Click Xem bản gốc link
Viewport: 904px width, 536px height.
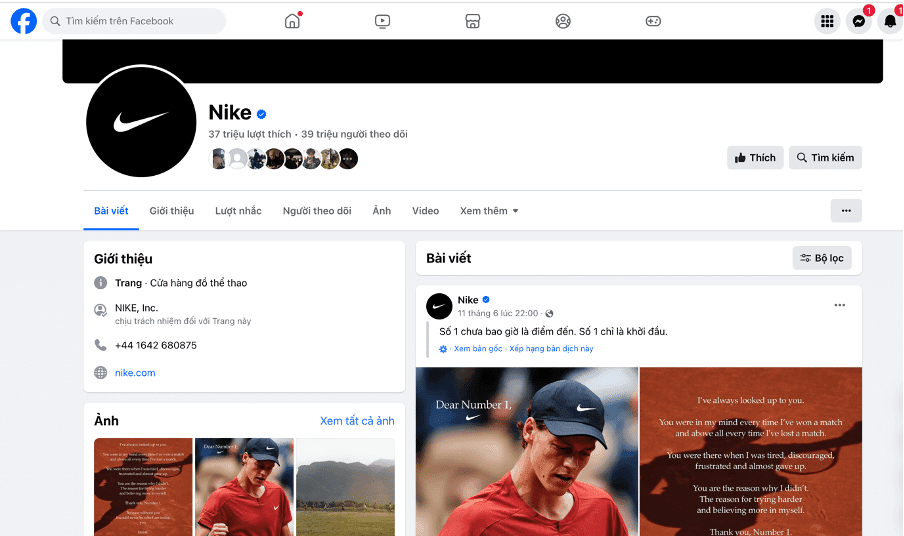[478, 349]
